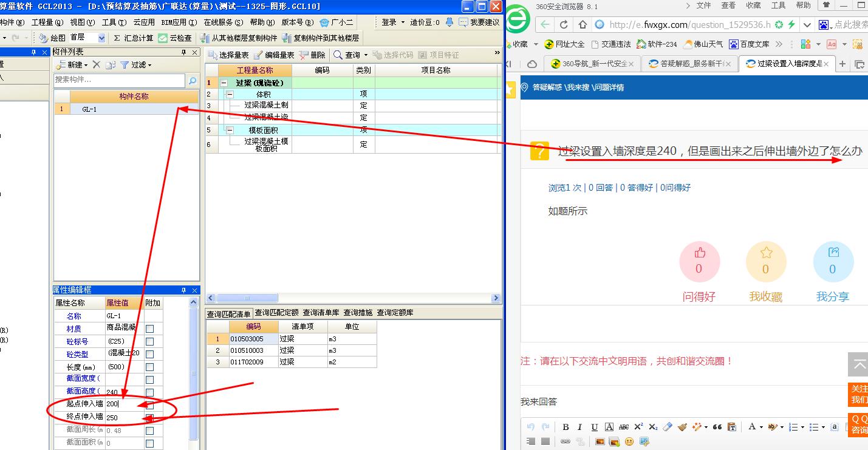868x450 pixels.
Task: Open 视图(V) menu
Action: pyautogui.click(x=82, y=22)
